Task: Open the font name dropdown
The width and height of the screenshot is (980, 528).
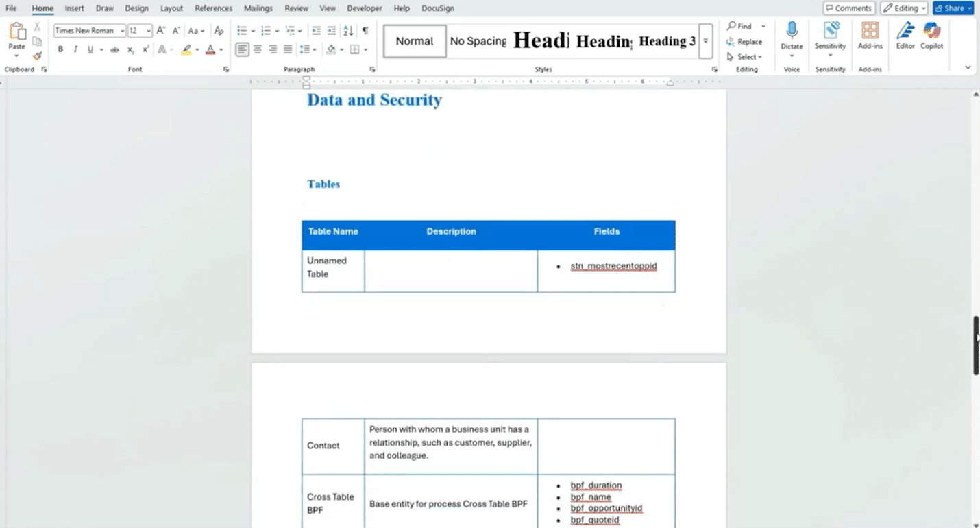Action: (123, 31)
